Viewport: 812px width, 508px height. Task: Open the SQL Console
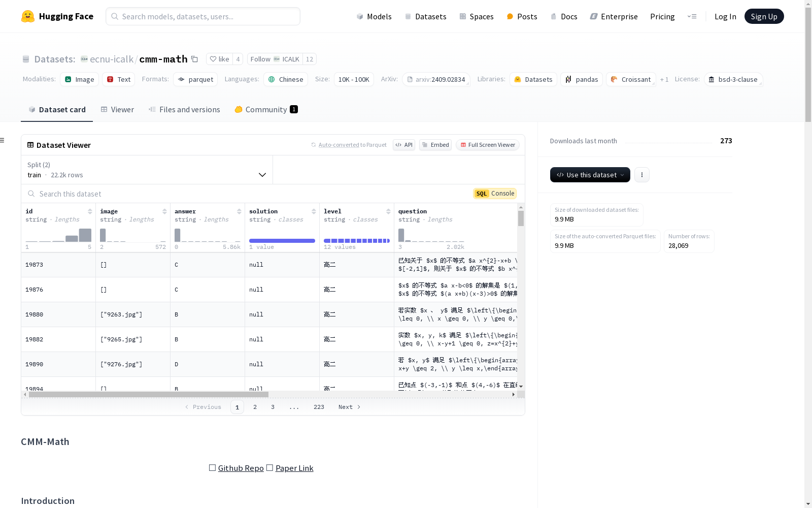click(x=495, y=194)
